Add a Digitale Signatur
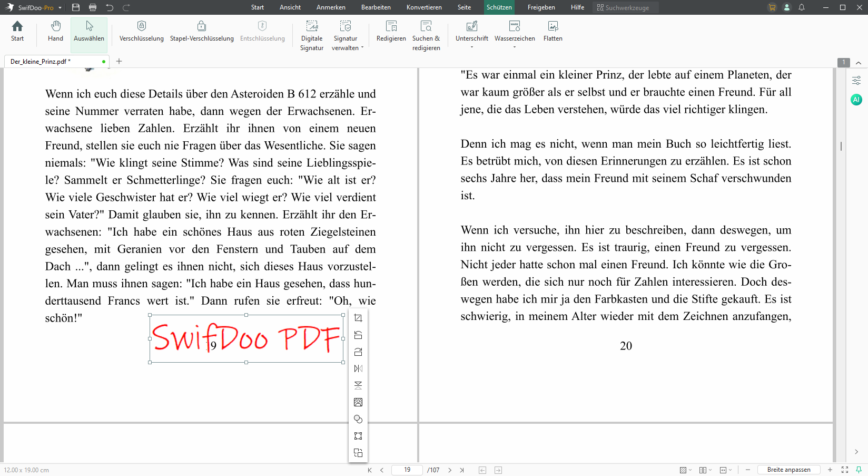This screenshot has width=868, height=476. coord(312,36)
